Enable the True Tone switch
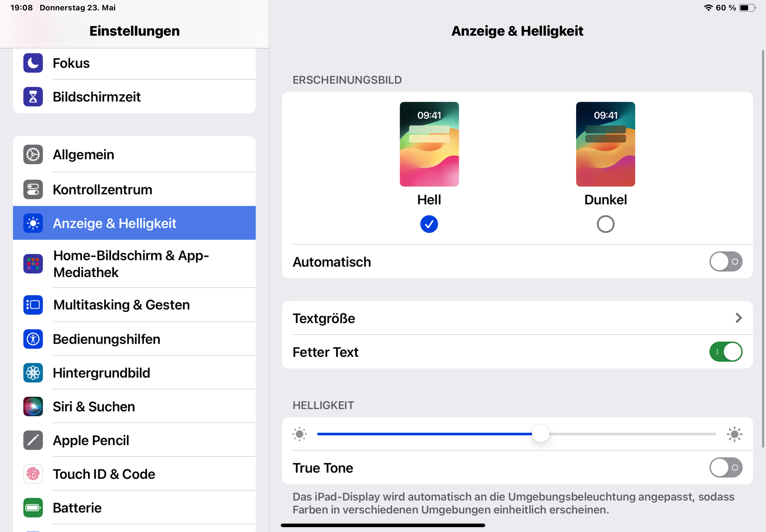Viewport: 766px width, 532px height. click(x=726, y=468)
